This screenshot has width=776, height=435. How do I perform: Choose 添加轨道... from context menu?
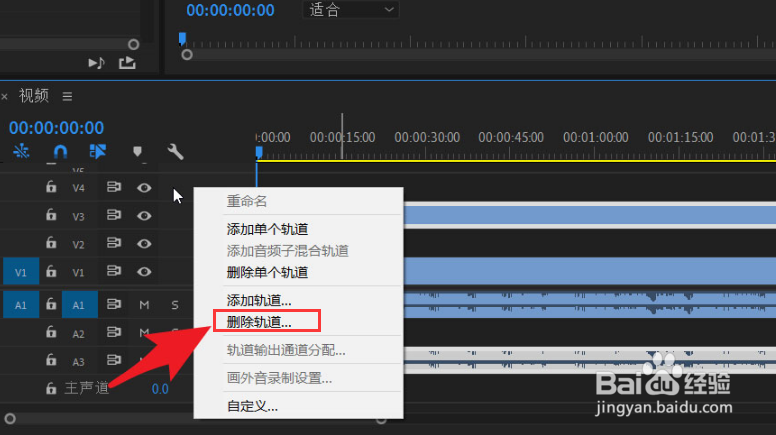coord(259,300)
